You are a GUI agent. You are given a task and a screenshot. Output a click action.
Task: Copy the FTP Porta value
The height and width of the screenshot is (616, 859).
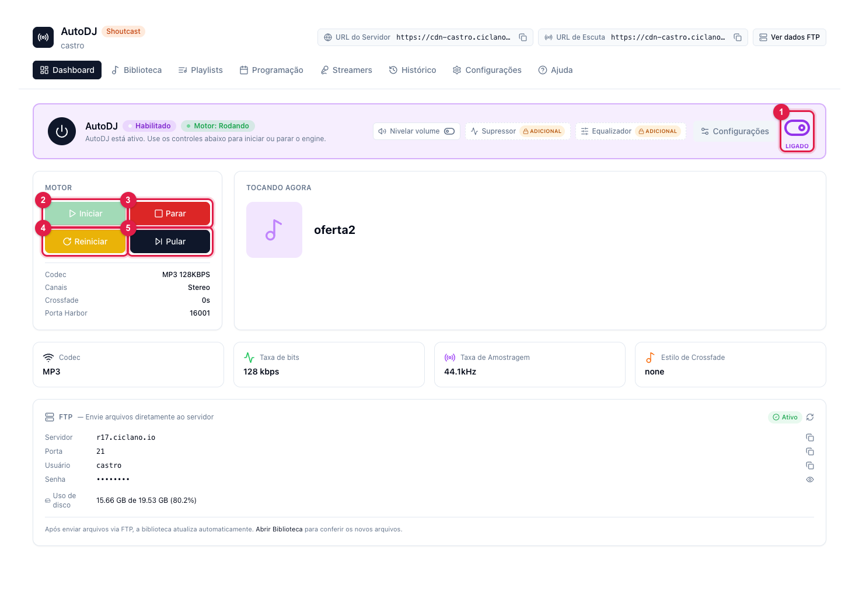(810, 452)
